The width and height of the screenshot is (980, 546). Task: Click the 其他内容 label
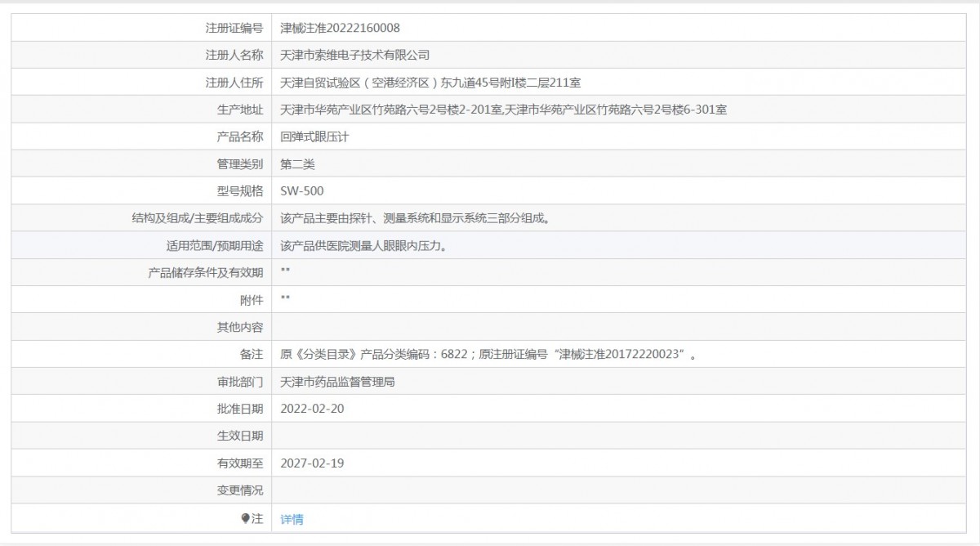(239, 328)
